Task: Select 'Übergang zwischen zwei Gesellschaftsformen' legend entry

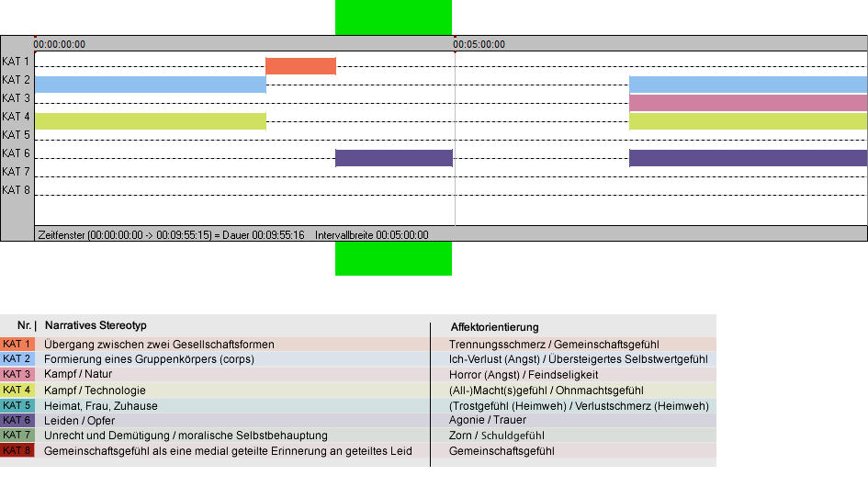Action: pos(159,344)
